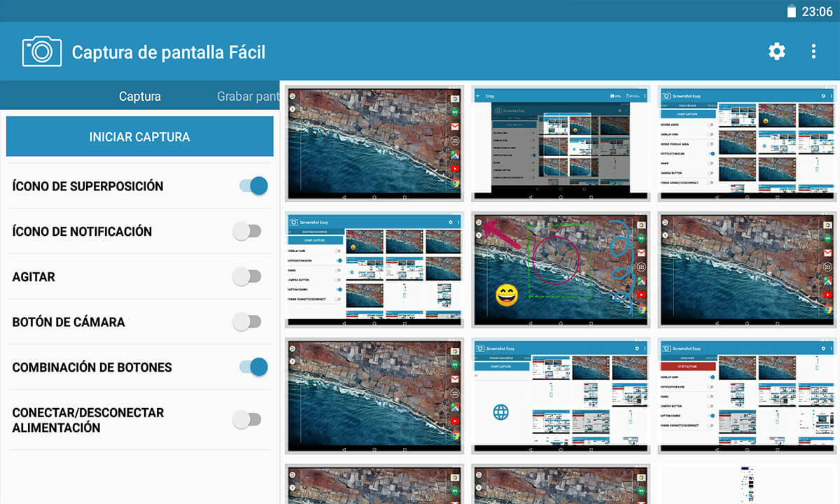The image size is (840, 504).
Task: Open the Crop editor screenshot thumbnail
Action: pyautogui.click(x=561, y=143)
